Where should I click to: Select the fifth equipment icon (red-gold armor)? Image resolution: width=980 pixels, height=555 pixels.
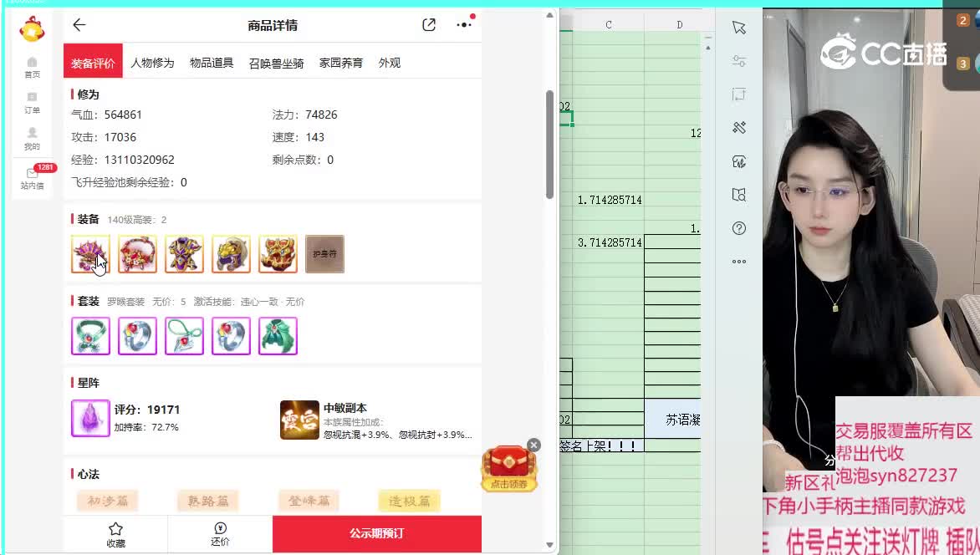tap(278, 254)
